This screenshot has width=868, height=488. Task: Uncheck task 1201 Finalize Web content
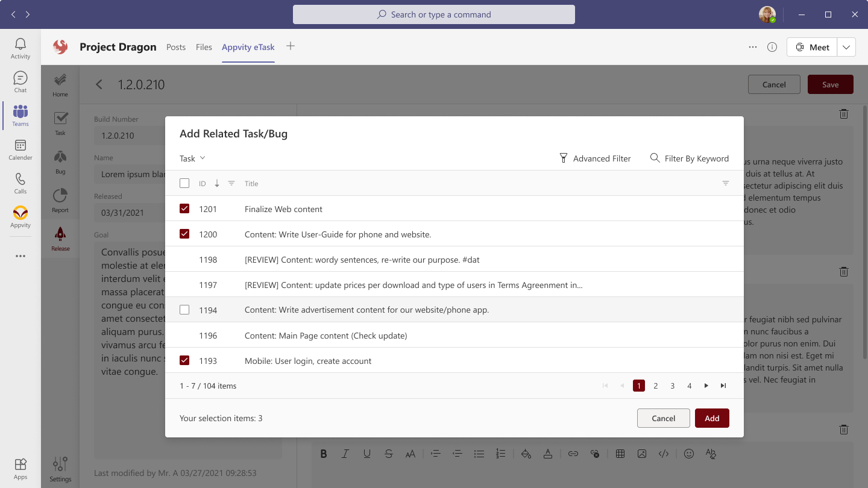184,208
